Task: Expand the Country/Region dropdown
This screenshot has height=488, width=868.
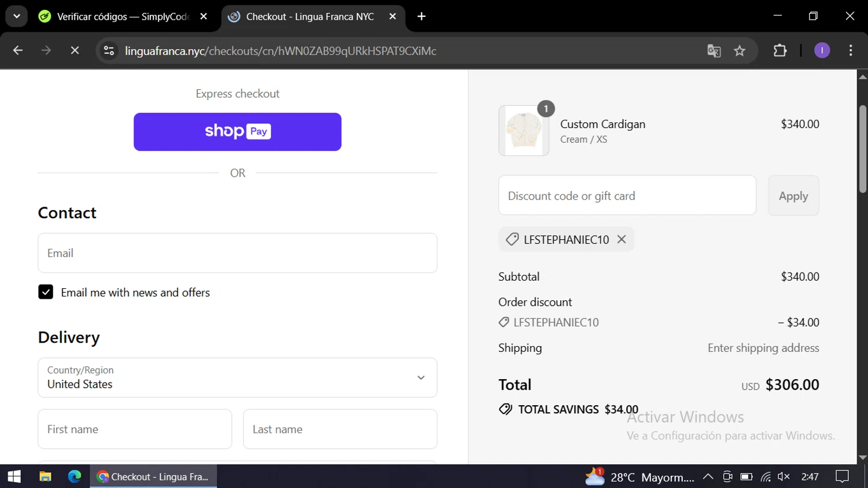Action: click(237, 377)
